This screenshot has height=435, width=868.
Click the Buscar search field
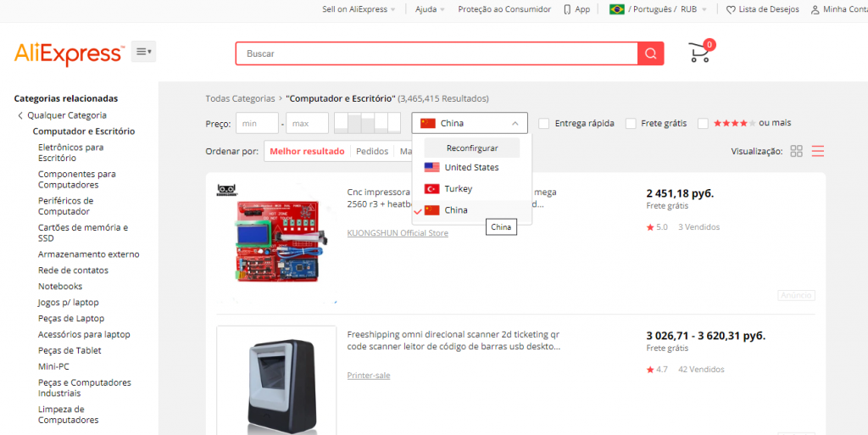pyautogui.click(x=437, y=53)
